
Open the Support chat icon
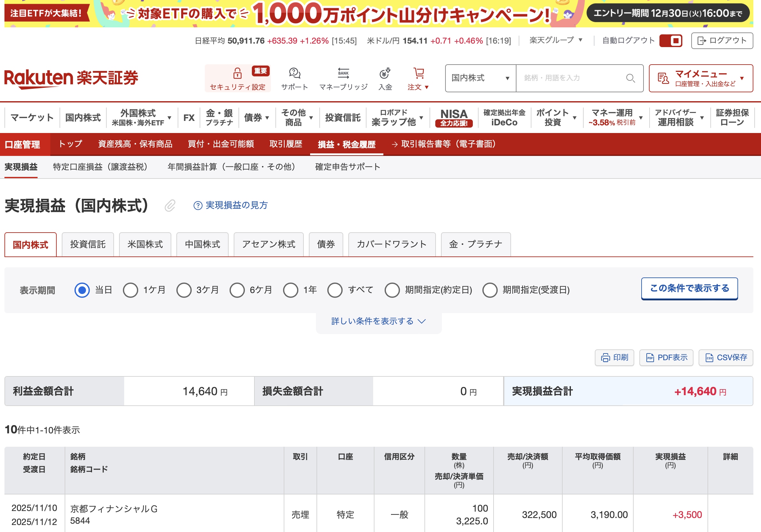[x=294, y=73]
